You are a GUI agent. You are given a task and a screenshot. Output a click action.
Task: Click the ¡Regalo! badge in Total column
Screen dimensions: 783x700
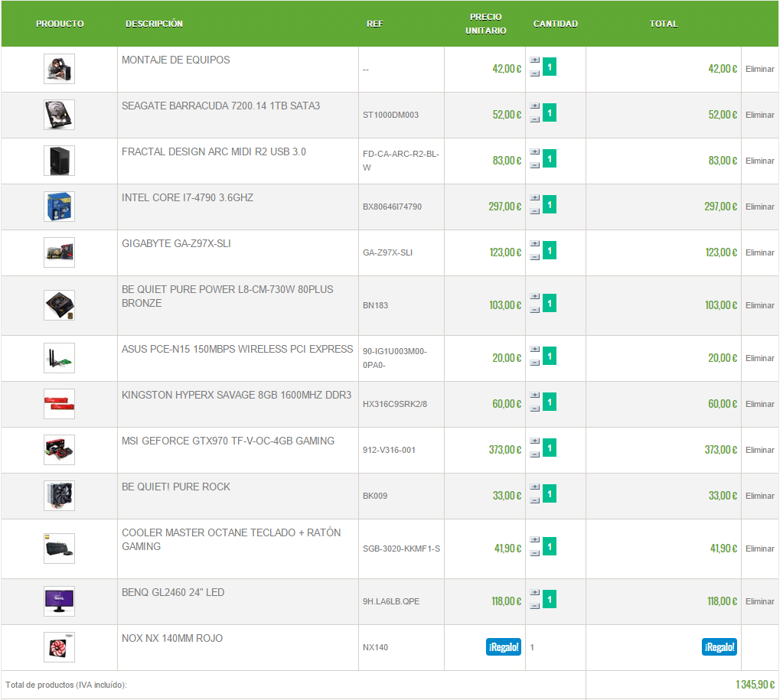[719, 647]
